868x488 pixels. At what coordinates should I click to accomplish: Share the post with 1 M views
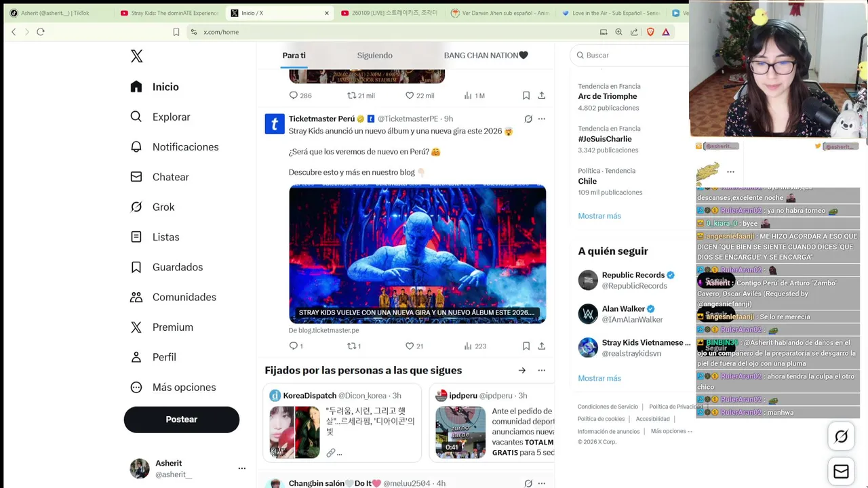pyautogui.click(x=542, y=96)
